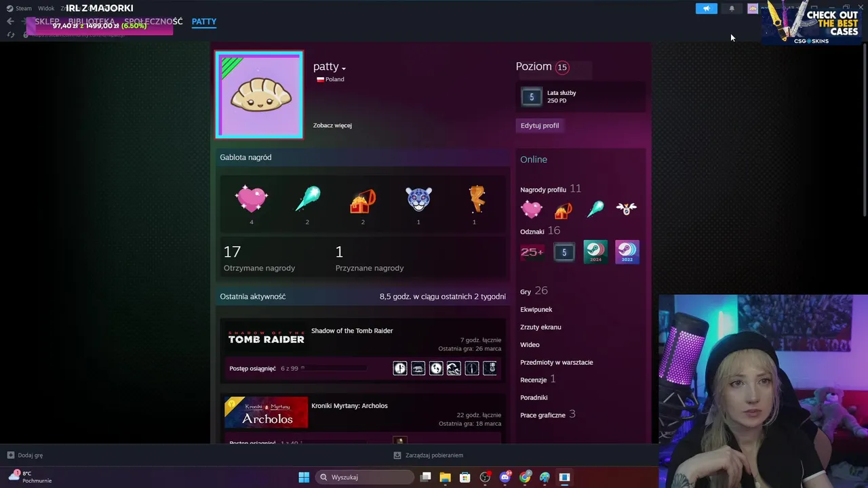Screen dimensions: 868x488
Task: Open Google Chrome from the taskbar
Action: (x=525, y=477)
